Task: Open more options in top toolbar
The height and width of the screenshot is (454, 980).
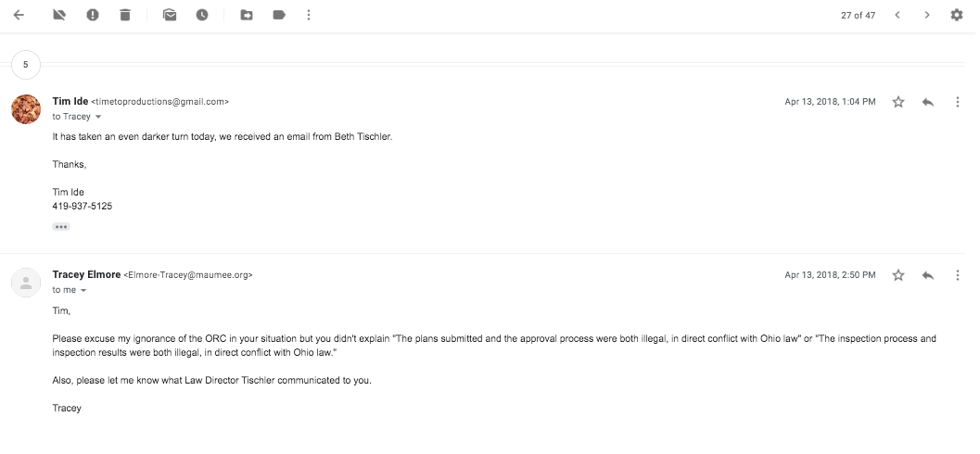Action: tap(309, 15)
